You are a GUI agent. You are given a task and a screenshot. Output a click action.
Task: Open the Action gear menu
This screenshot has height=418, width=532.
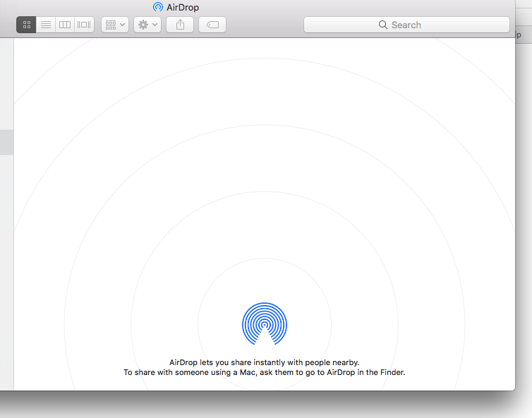(147, 25)
